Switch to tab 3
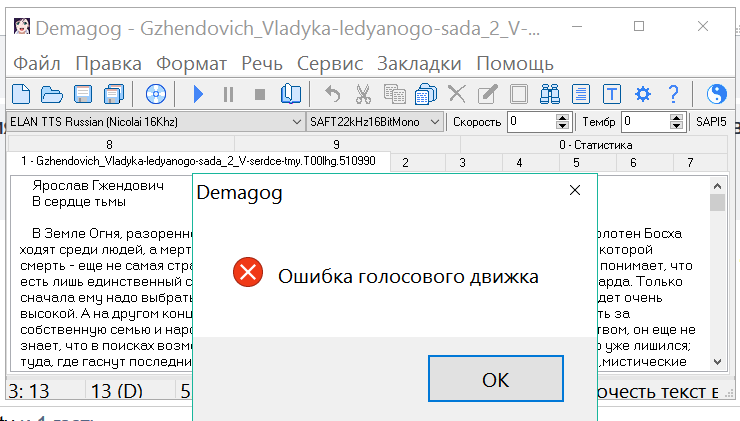This screenshot has width=740, height=421. (x=462, y=163)
